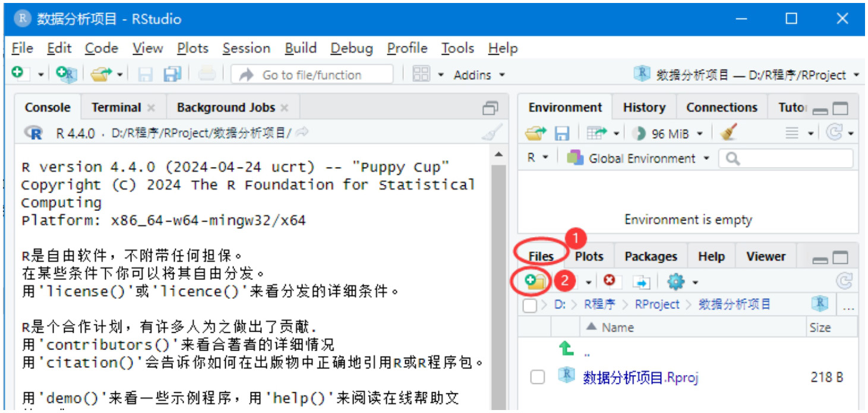Open the Files gear More dropdown arrow

[x=695, y=282]
